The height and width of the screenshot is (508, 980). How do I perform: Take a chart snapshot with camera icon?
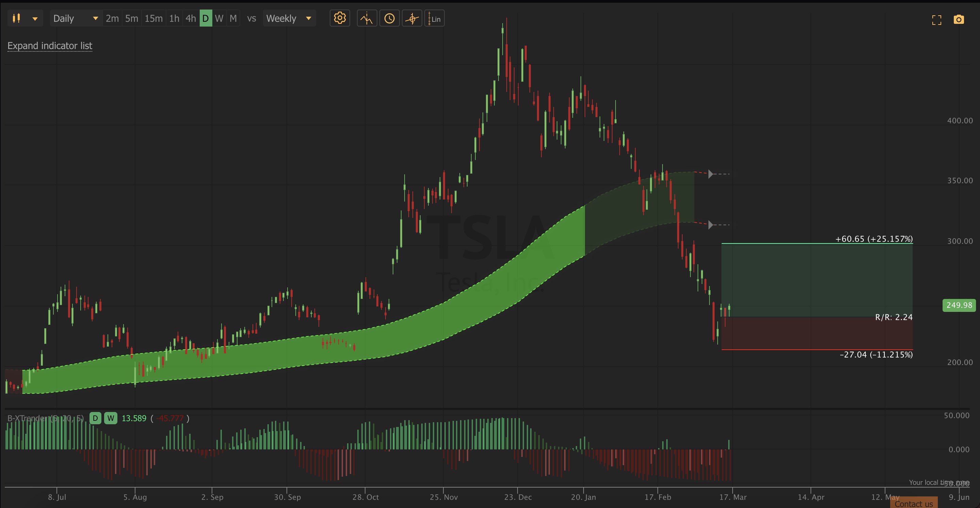point(959,19)
